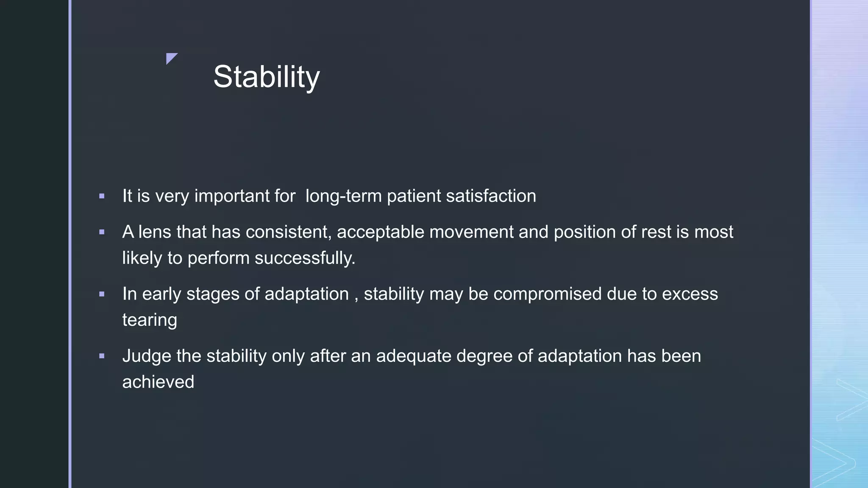Click the word 'achieved' in the last bullet
The image size is (868, 488).
coord(158,382)
